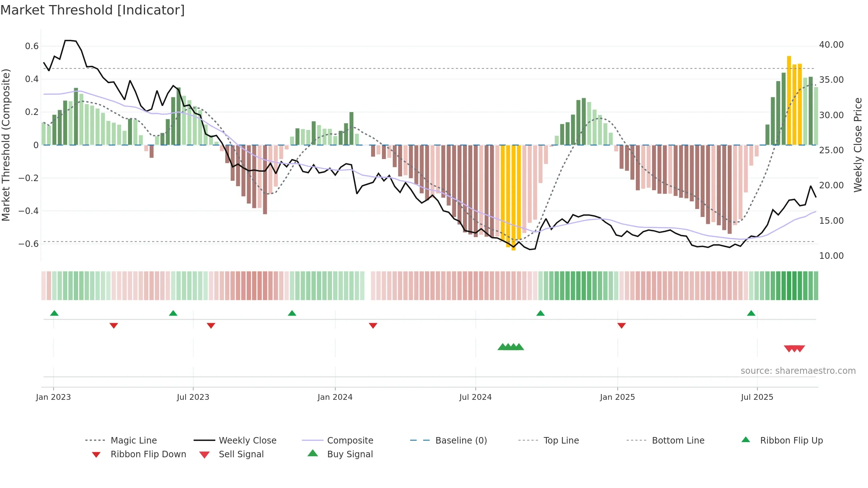Screen dimensions: 868x488
Task: Click the ribbon flip up marker before Jul 2023
Action: (173, 313)
